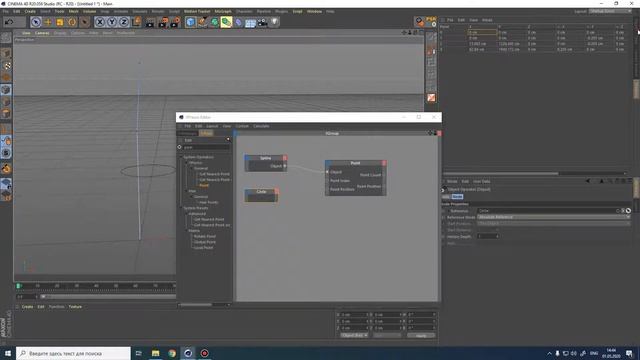The height and width of the screenshot is (360, 640).
Task: Switch to Model mode in left sidebar
Action: click(6, 53)
